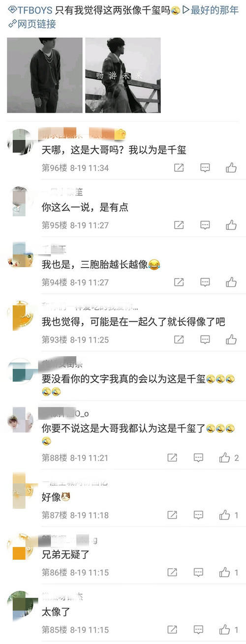
Task: Like the comment on floor 96
Action: (231, 168)
